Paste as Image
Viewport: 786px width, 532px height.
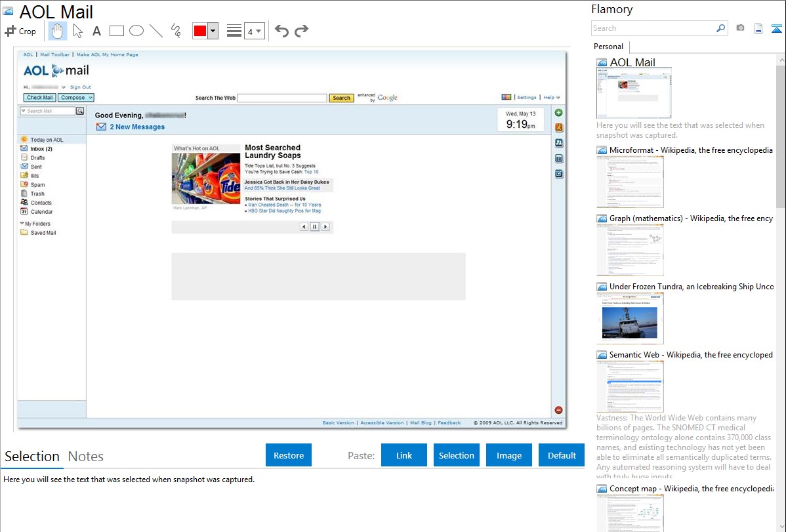pos(508,455)
